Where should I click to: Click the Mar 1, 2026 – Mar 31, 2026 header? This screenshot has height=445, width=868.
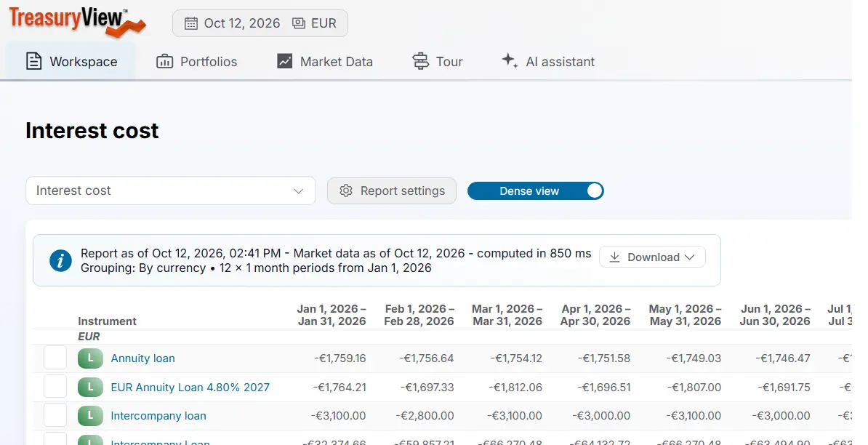(x=507, y=315)
